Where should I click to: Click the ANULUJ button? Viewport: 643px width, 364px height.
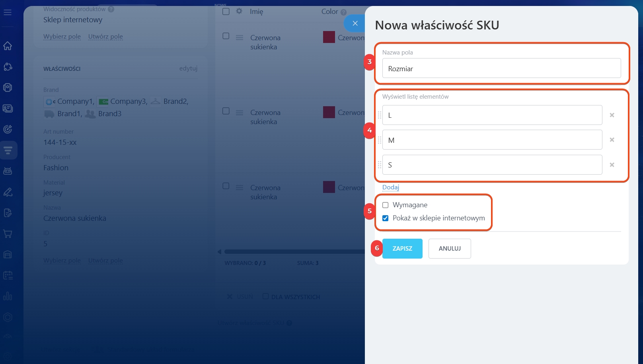(450, 249)
